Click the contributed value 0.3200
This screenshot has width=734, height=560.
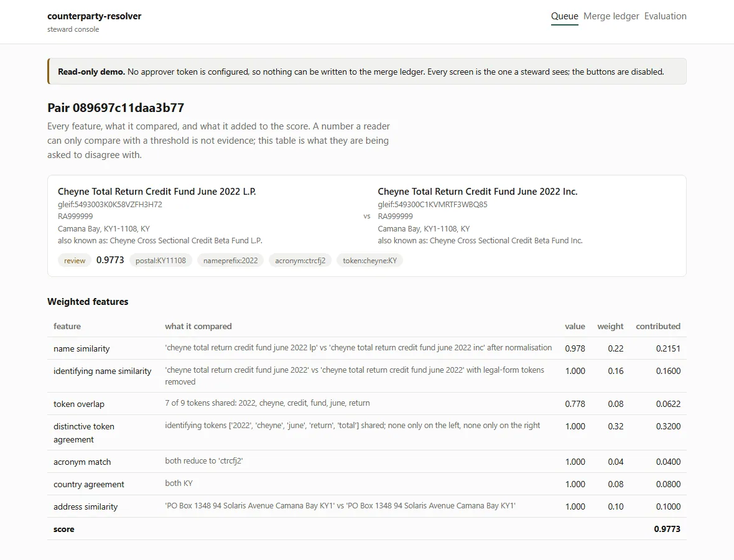pyautogui.click(x=668, y=426)
